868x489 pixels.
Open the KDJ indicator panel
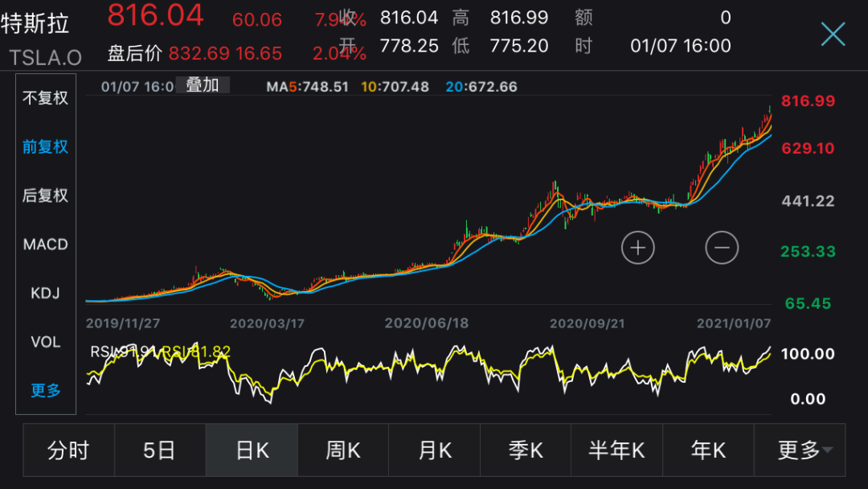pos(44,293)
